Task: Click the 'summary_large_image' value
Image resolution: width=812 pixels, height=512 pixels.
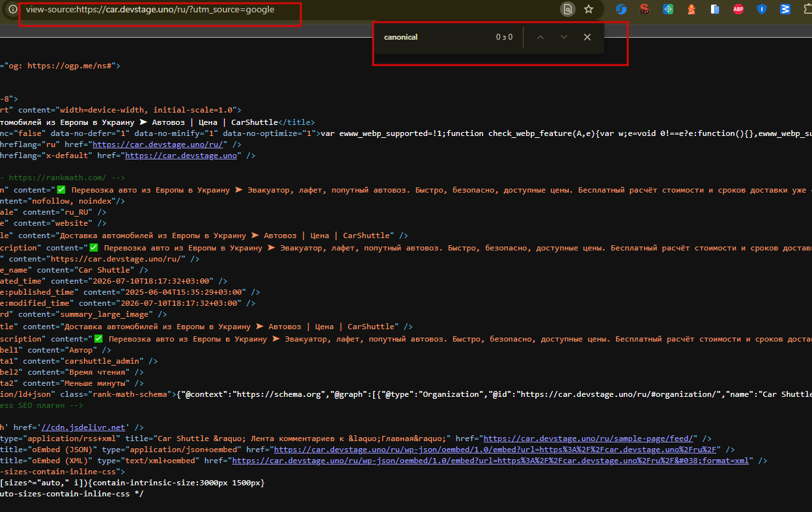Action: [x=103, y=314]
